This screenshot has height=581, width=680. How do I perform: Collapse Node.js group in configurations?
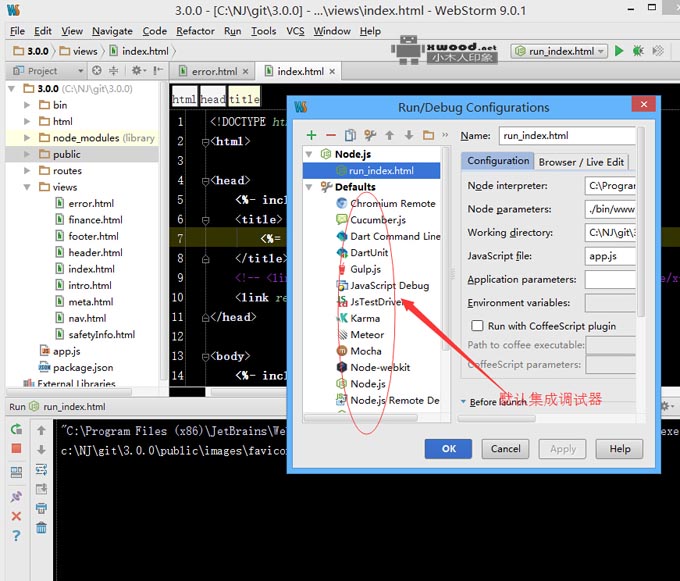(x=309, y=154)
